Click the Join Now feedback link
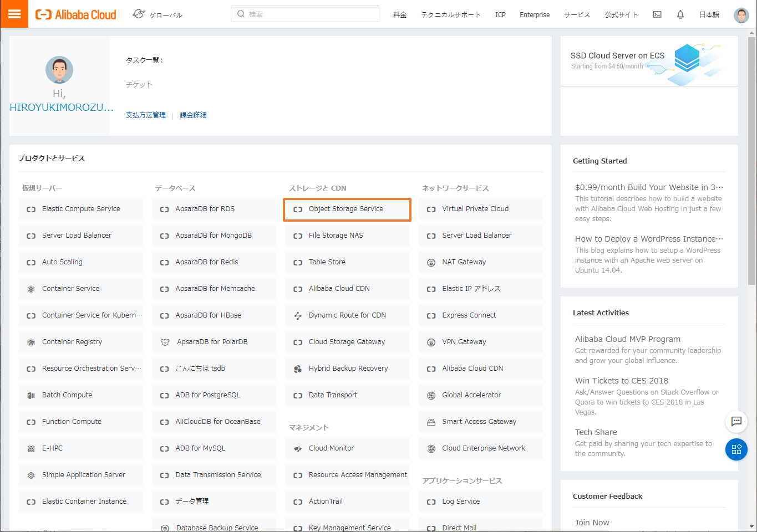This screenshot has width=757, height=532. click(592, 523)
